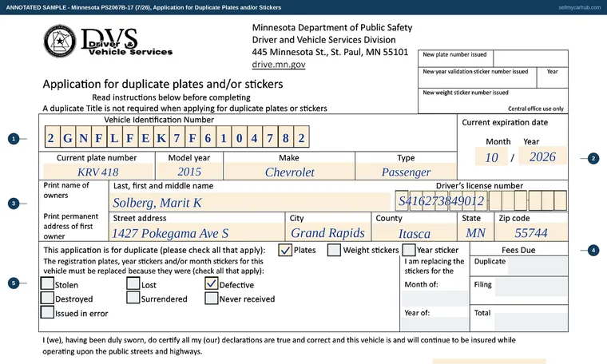Tick the Weight stickers checkbox
The height and width of the screenshot is (364, 607).
(x=334, y=251)
